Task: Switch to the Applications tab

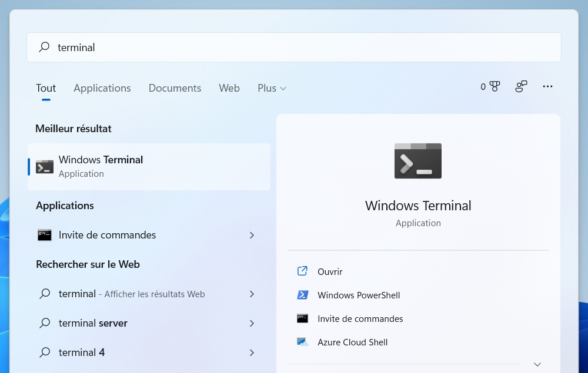Action: coord(102,88)
